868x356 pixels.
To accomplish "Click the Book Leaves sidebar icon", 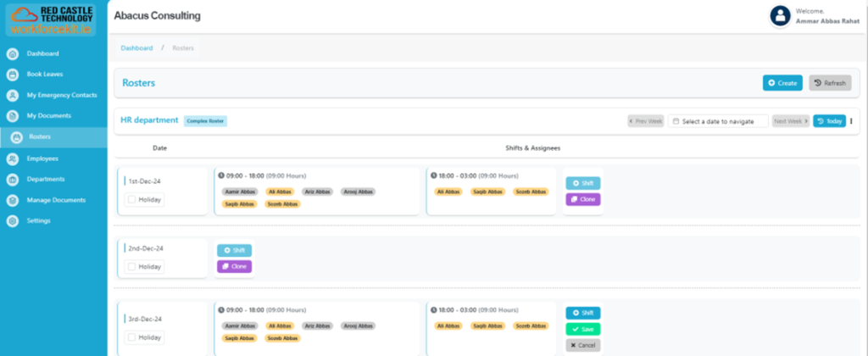I will (x=13, y=75).
